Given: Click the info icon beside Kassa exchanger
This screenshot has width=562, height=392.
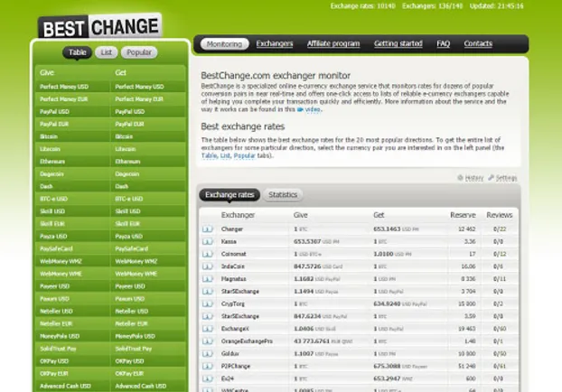Looking at the screenshot, I should pyautogui.click(x=208, y=241).
